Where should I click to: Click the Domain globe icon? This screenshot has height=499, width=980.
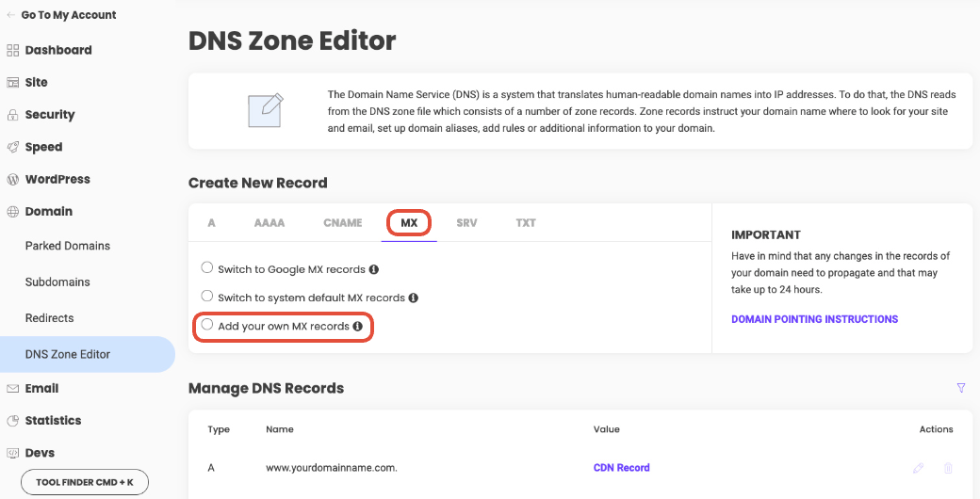(12, 212)
